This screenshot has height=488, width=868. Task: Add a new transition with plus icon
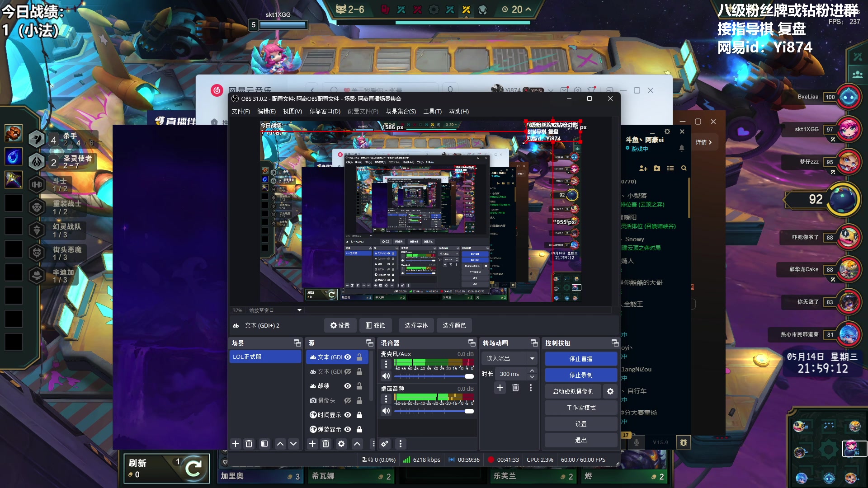tap(500, 388)
